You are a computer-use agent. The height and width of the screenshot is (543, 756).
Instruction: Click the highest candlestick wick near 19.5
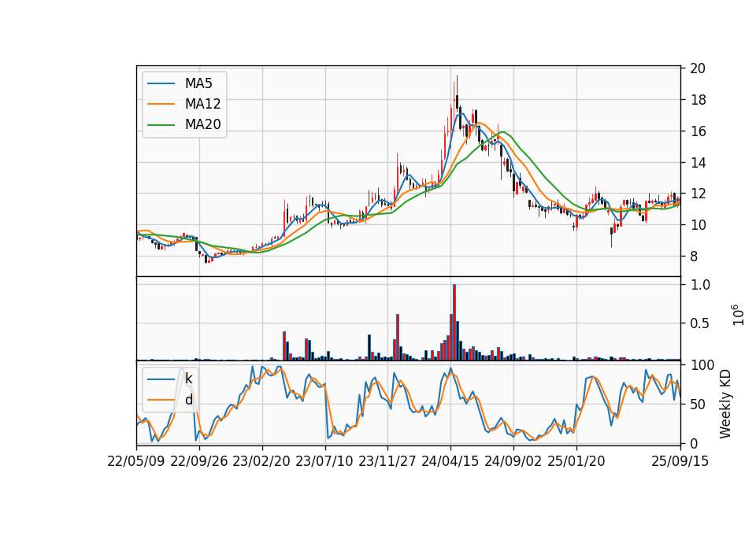click(x=457, y=85)
